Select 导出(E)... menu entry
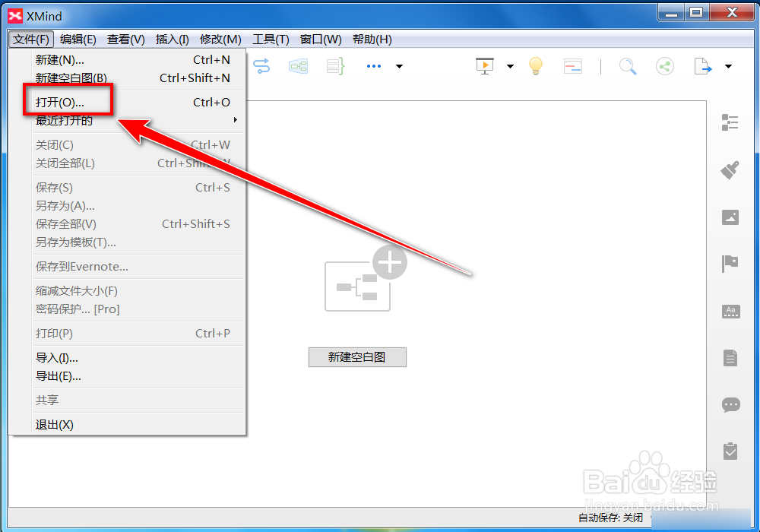This screenshot has height=532, width=760. point(133,376)
